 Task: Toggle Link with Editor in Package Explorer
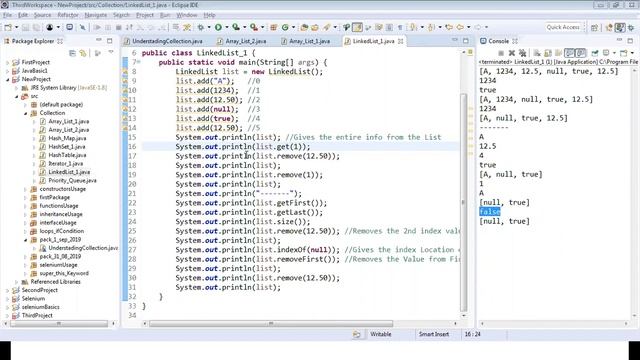83,53
